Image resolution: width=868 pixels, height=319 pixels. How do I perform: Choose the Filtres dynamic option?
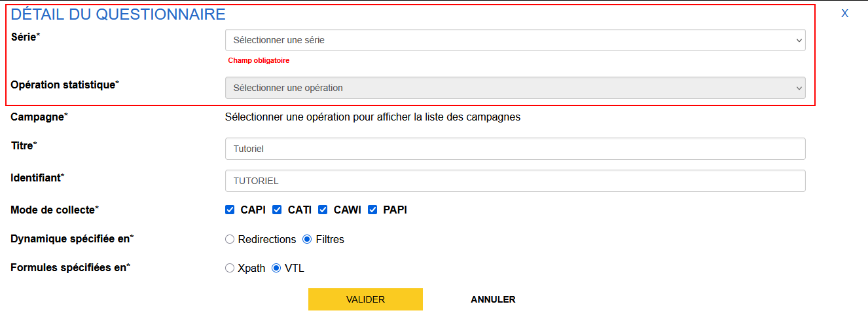(307, 239)
